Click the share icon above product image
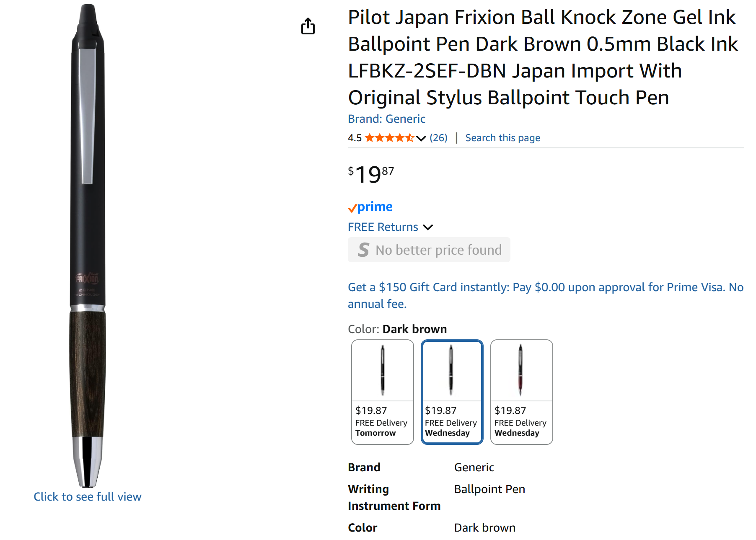The image size is (756, 540). click(x=308, y=26)
